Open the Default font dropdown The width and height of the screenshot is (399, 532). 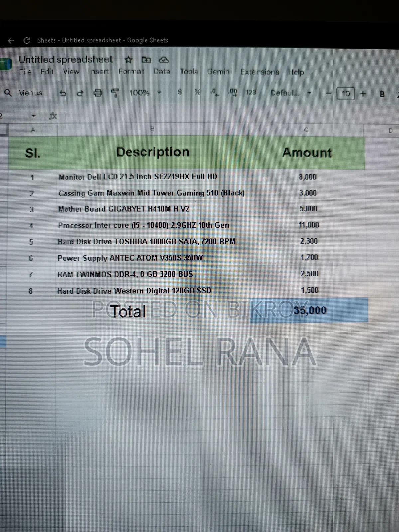coord(291,93)
